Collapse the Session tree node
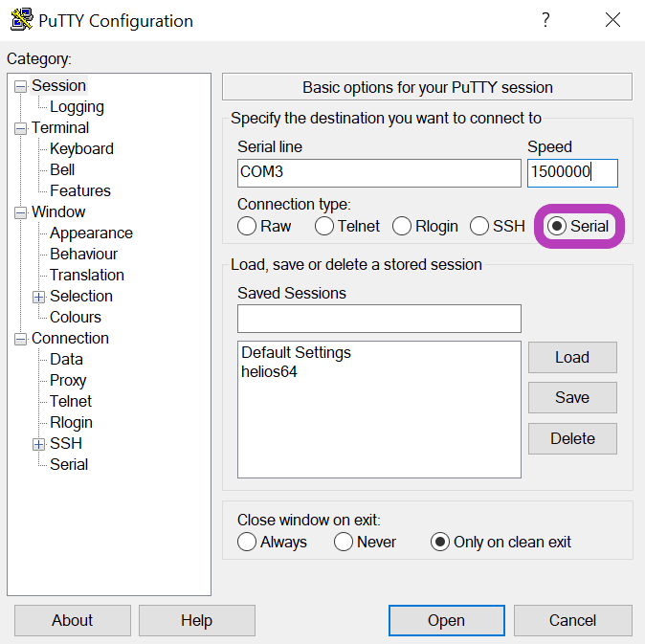 20,86
